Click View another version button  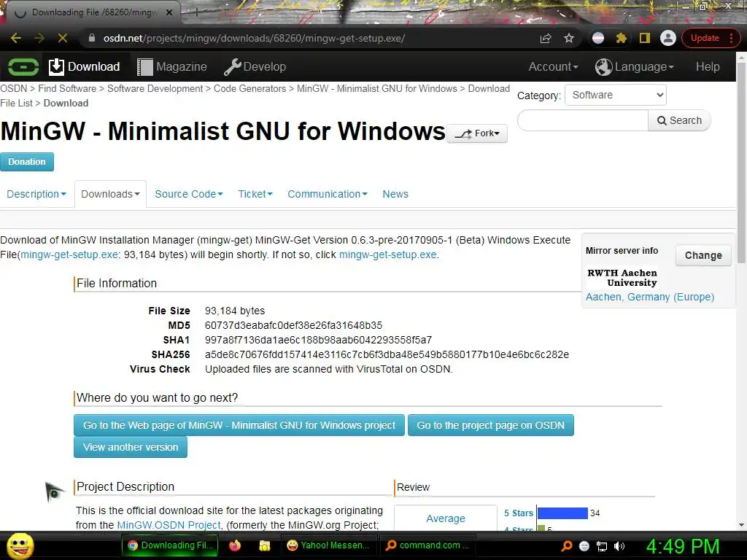point(131,447)
